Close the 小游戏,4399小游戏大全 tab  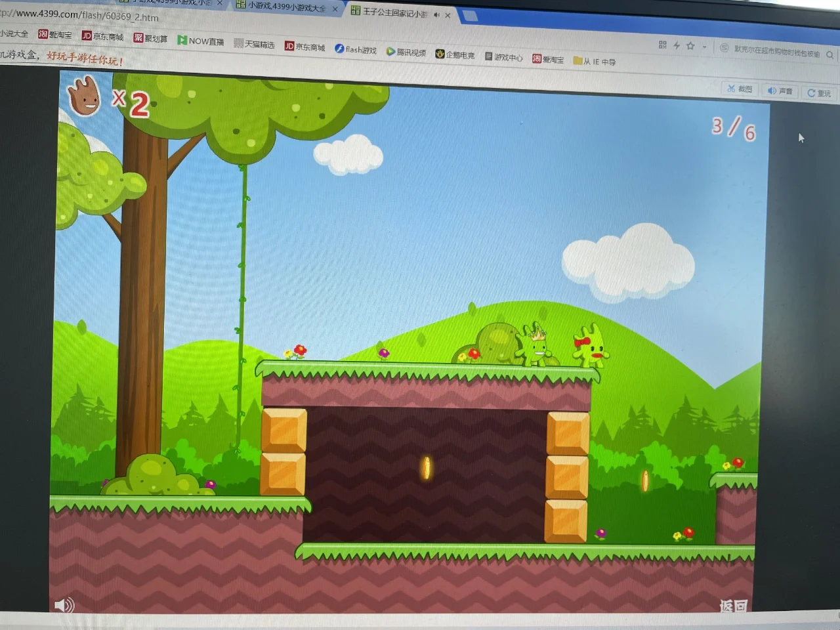tap(335, 9)
